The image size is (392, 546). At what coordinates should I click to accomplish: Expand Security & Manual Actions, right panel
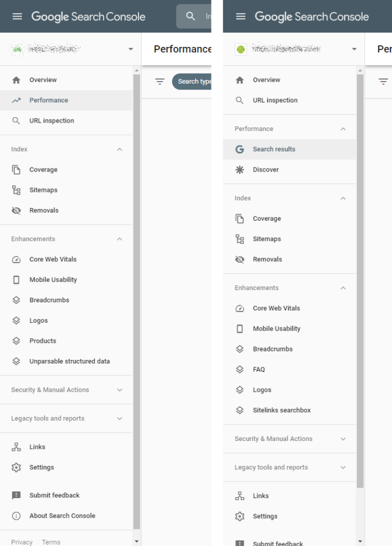coord(343,439)
